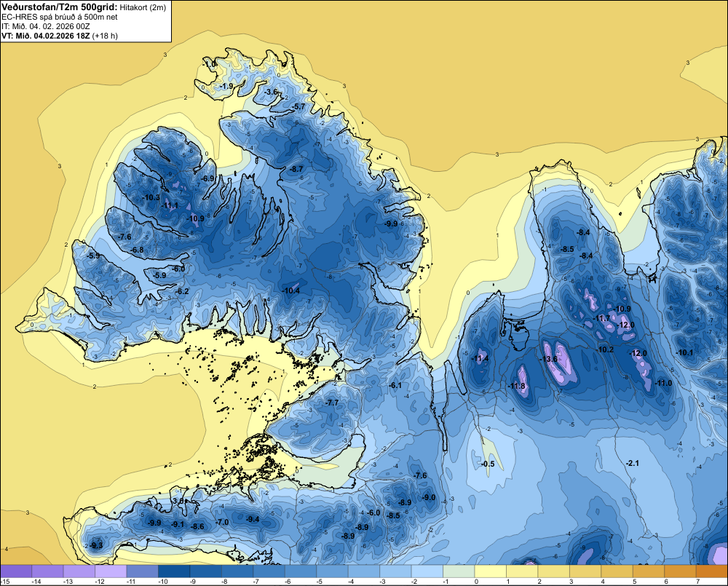Image resolution: width=728 pixels, height=586 pixels.
Task: Click the lavender legend swatch starting at -12
Action: [111, 571]
